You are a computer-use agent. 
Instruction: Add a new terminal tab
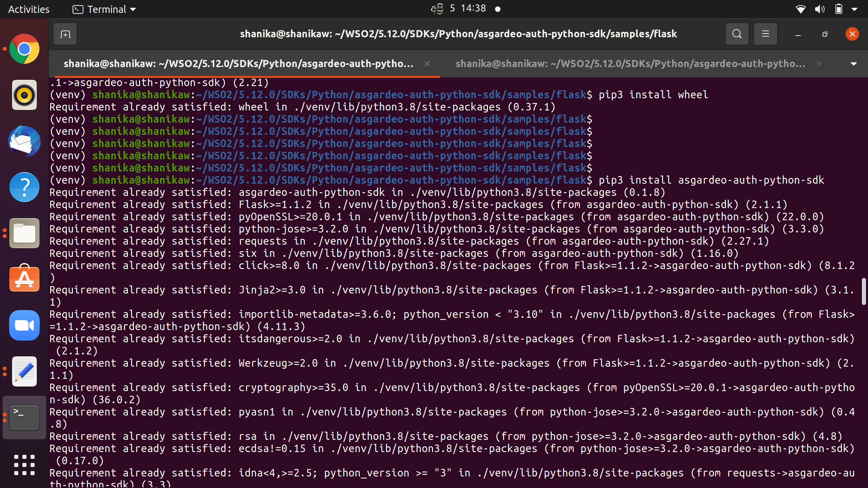tap(65, 34)
